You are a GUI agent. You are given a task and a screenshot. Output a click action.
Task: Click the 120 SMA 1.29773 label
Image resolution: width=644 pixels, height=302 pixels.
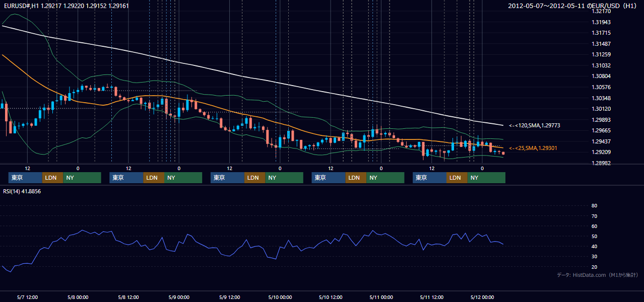tap(535, 125)
